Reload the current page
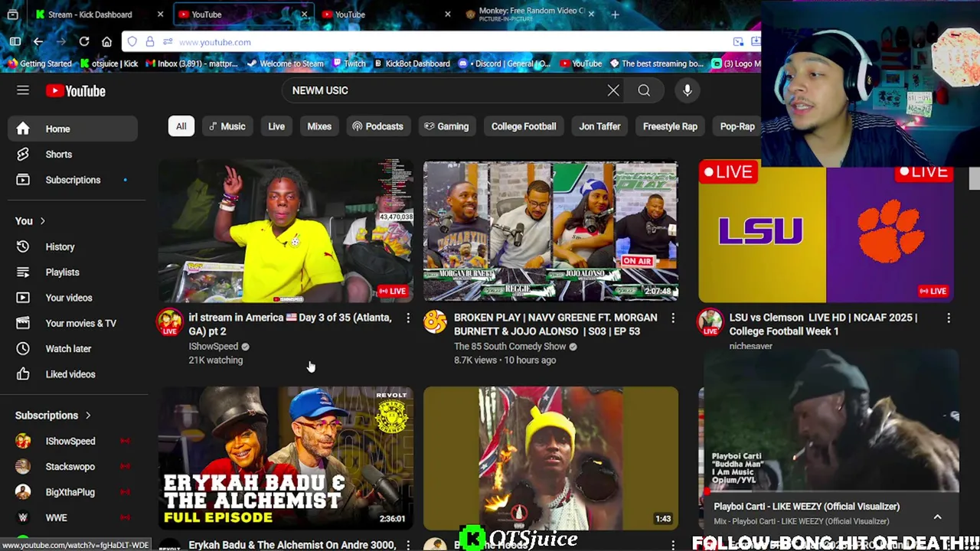The image size is (980, 551). pyautogui.click(x=83, y=42)
